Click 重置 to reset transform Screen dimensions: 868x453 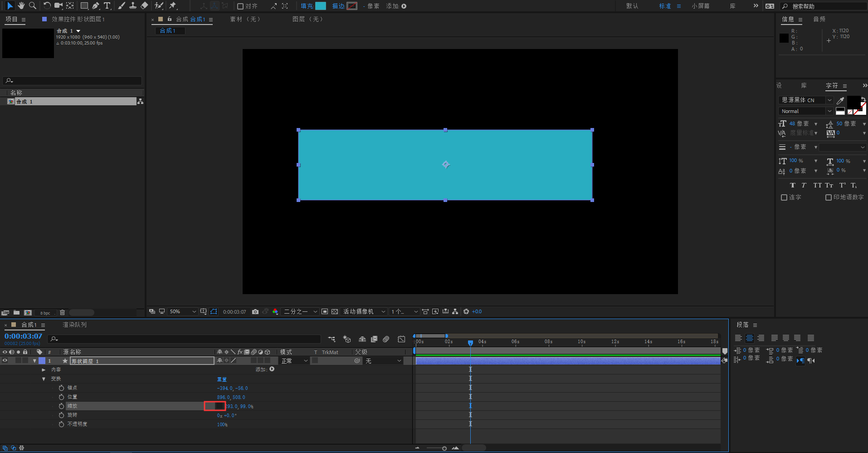pos(221,379)
